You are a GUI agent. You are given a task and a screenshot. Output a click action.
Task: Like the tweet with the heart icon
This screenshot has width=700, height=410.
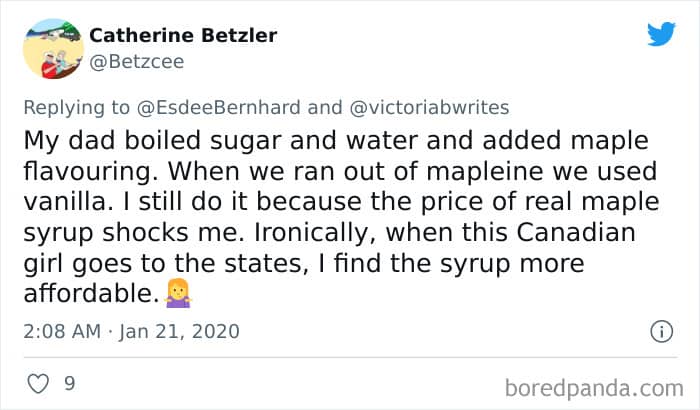click(x=38, y=383)
